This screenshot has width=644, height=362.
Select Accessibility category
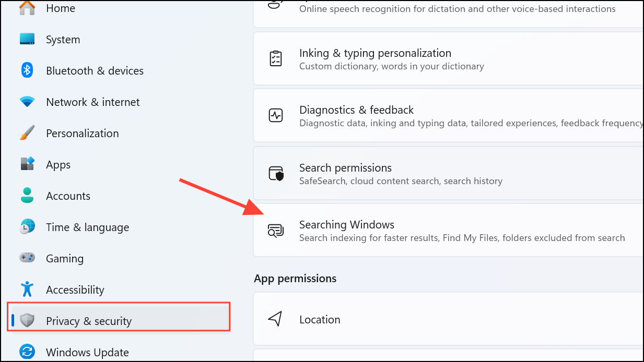75,290
